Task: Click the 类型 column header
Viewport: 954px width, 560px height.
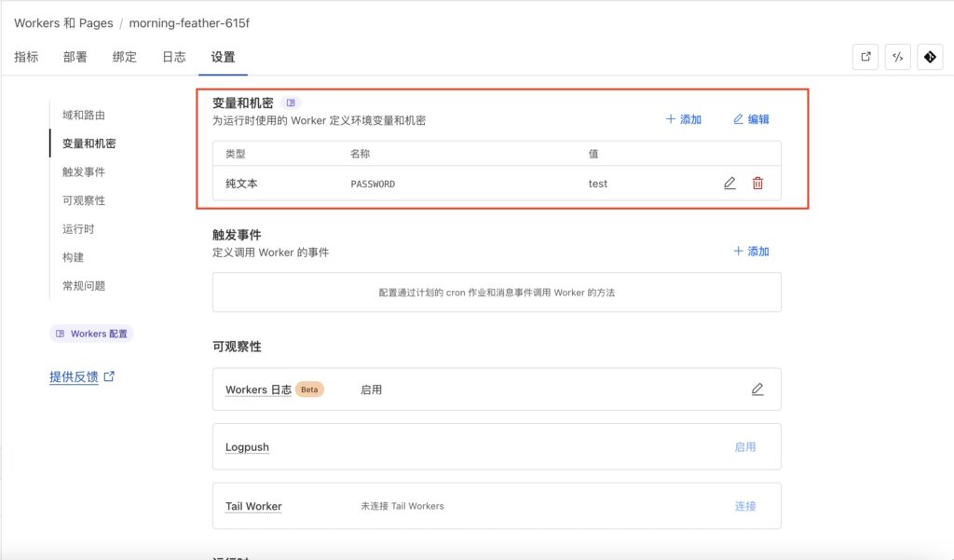Action: (236, 154)
